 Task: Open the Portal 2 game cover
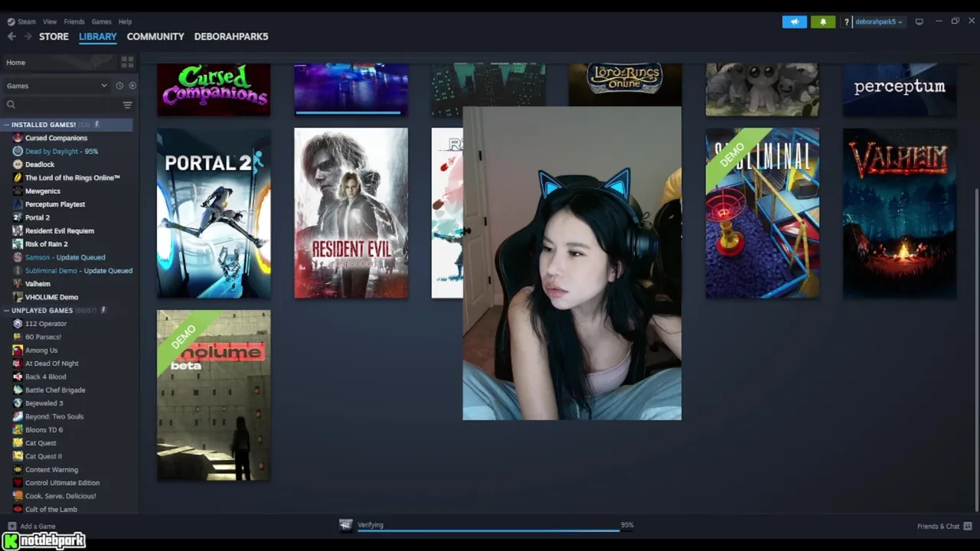[214, 214]
